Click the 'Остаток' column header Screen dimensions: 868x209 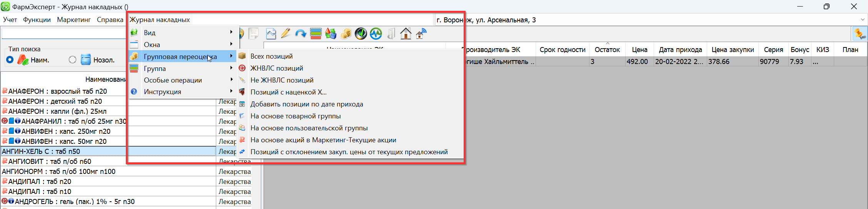[x=607, y=50]
